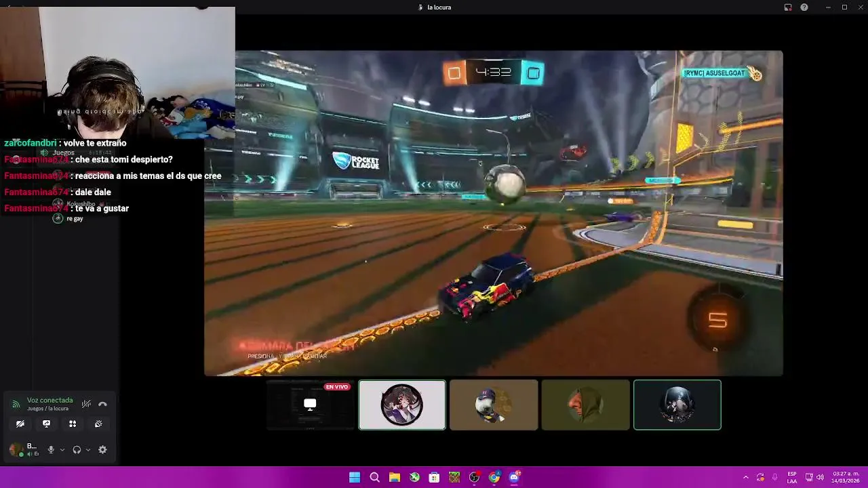The image size is (868, 488).
Task: Open the volume tray icon
Action: (x=820, y=477)
